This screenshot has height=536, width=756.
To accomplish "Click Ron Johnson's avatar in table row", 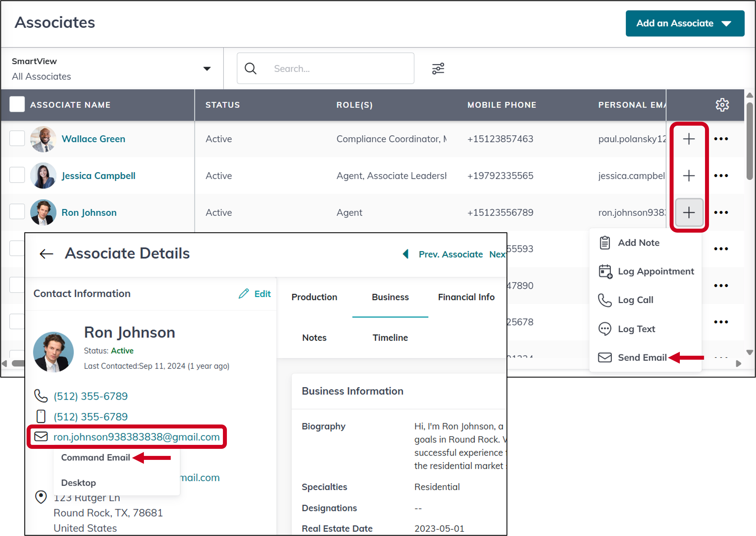I will (43, 213).
